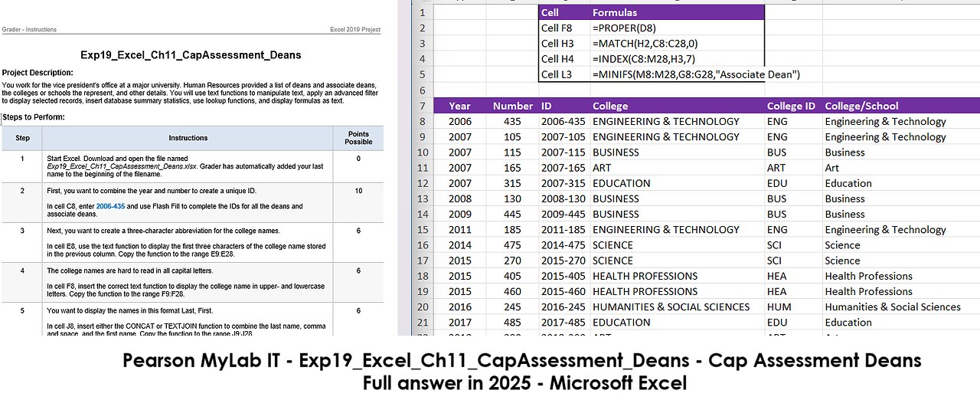Screen dimensions: 980x400
Task: Select the 'Cell H4' label cell
Action: point(564,59)
